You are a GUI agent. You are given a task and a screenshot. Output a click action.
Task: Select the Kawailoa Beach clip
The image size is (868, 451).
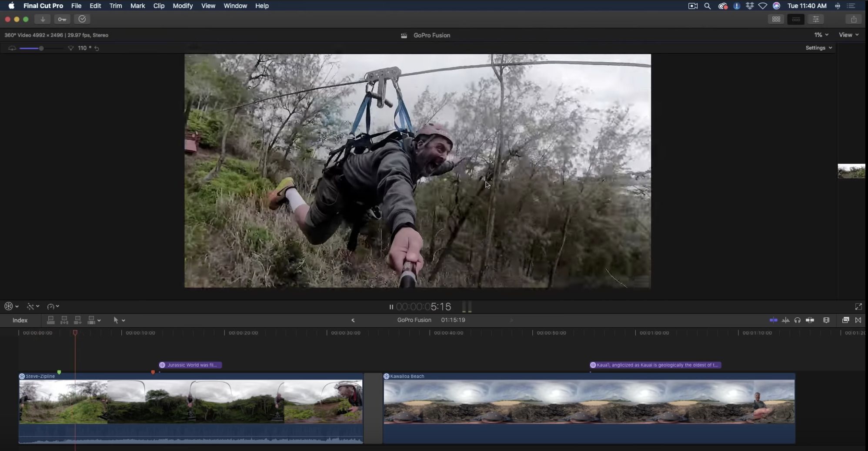tap(589, 408)
